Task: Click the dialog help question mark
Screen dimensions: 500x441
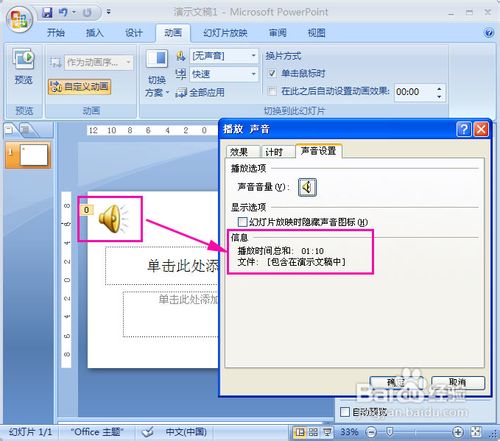Action: (463, 129)
